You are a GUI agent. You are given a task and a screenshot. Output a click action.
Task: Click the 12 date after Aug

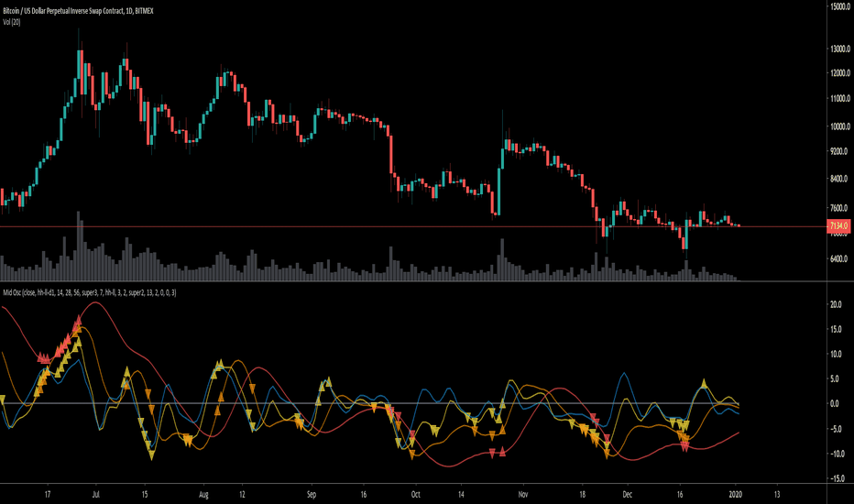[243, 495]
